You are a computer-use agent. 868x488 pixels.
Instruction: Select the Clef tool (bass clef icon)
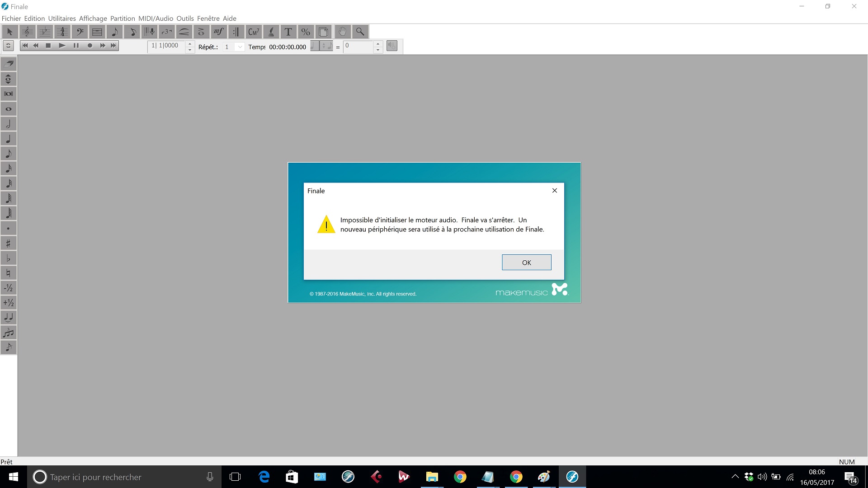click(x=80, y=32)
